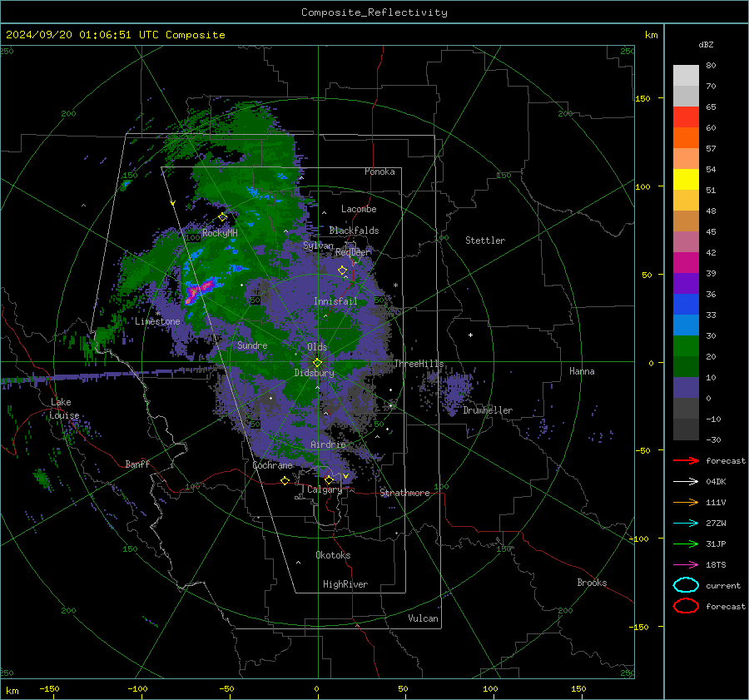Select the yellow 54 dBZ color swatch
The height and width of the screenshot is (700, 749).
[x=686, y=179]
